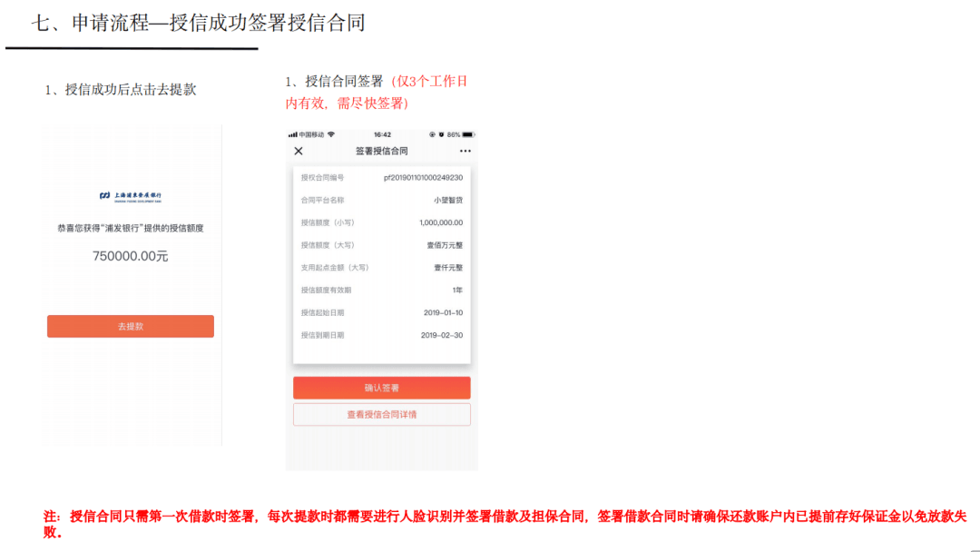
Task: Click the battery indicator icon
Action: click(x=468, y=134)
